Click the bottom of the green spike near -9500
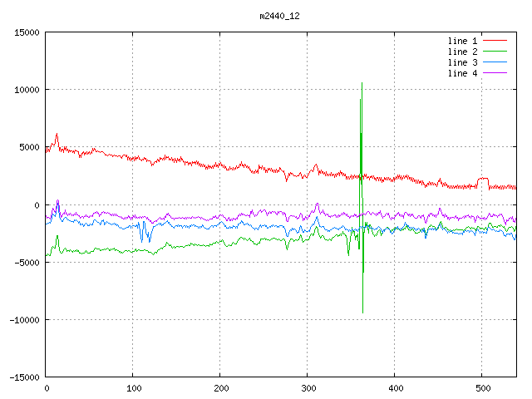 [x=362, y=313]
